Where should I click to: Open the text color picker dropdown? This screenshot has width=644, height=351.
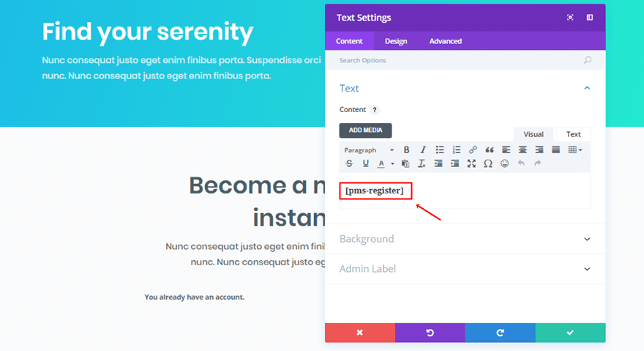393,163
